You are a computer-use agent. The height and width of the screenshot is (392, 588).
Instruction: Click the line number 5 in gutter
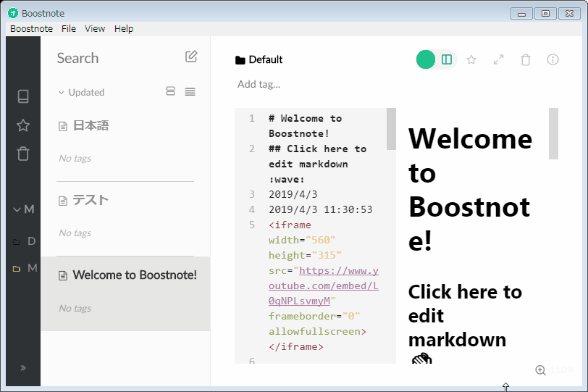(x=252, y=225)
